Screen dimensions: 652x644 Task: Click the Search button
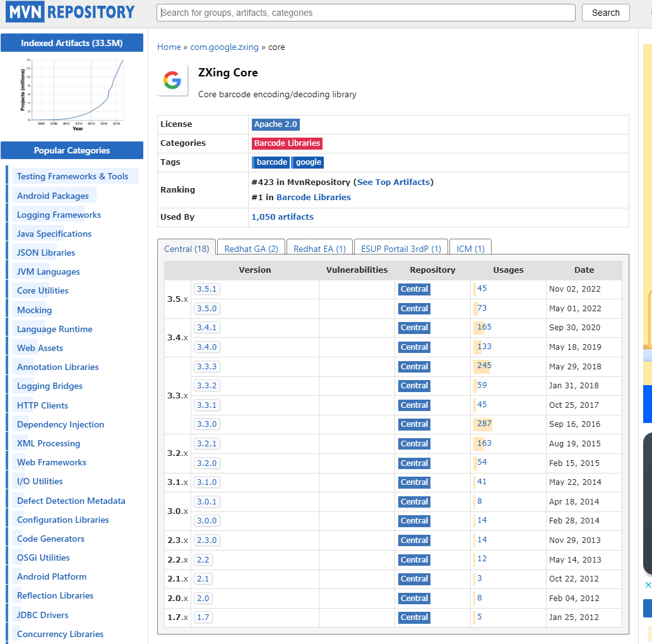[x=605, y=13]
